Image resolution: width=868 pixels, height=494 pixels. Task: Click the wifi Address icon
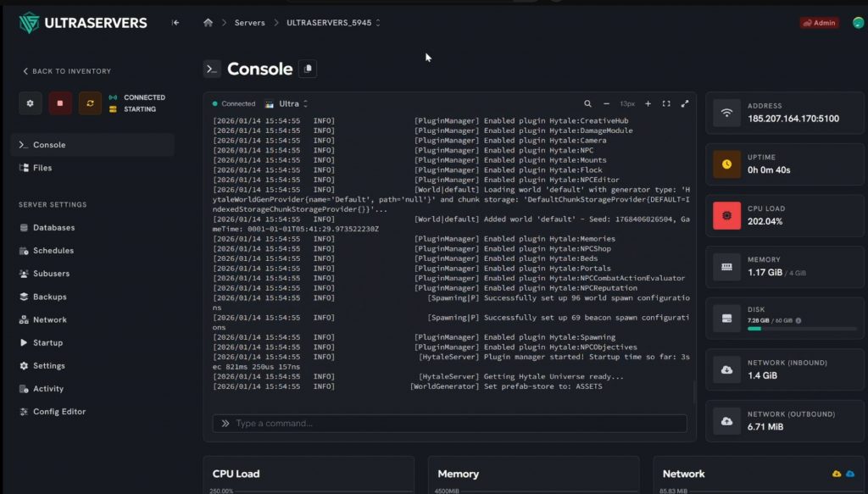click(x=726, y=113)
